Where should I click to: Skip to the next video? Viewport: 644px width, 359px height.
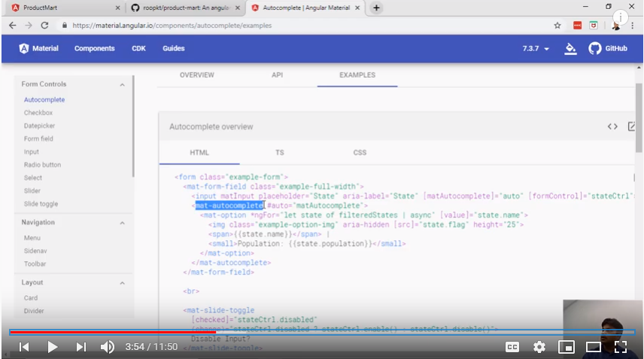[80, 347]
